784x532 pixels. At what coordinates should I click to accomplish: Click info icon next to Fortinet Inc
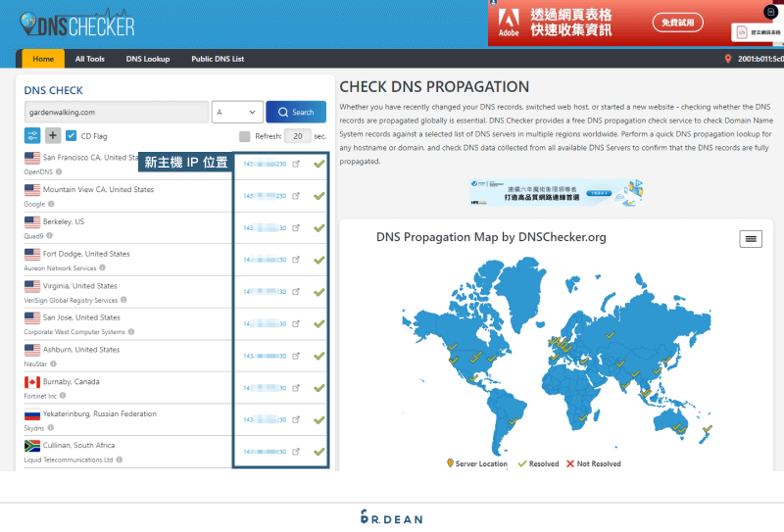(x=63, y=396)
